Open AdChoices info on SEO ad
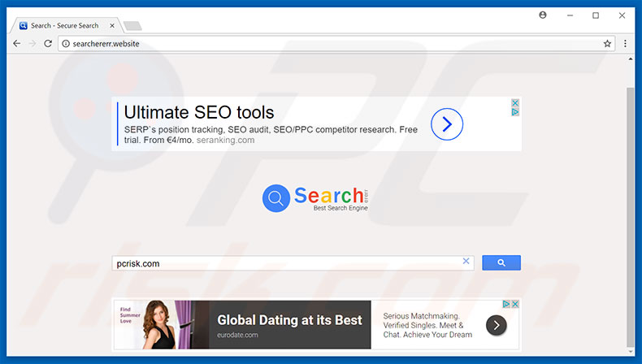This screenshot has width=642, height=364. point(515,112)
